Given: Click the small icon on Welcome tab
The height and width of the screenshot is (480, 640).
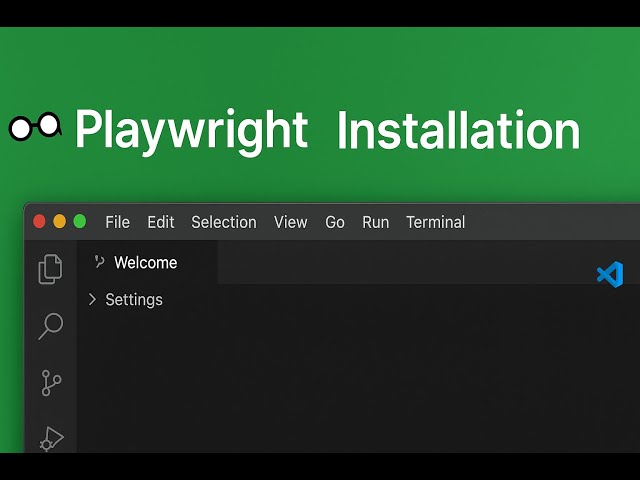Looking at the screenshot, I should pyautogui.click(x=99, y=262).
